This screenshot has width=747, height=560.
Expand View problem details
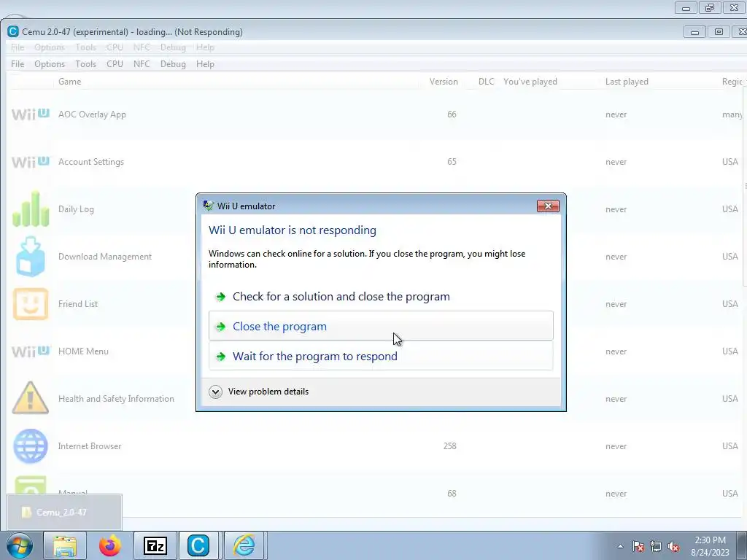259,392
